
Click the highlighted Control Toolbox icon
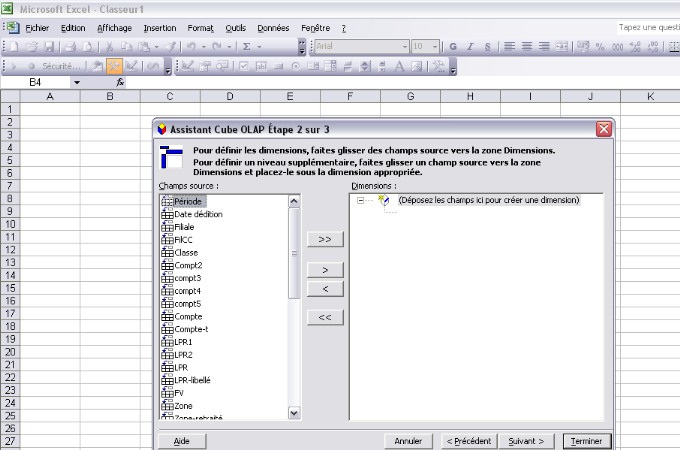click(x=114, y=66)
